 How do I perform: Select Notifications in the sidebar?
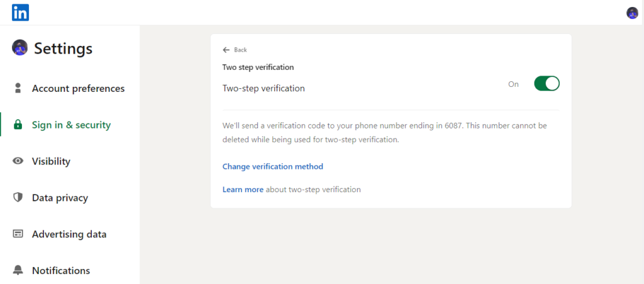coord(61,270)
